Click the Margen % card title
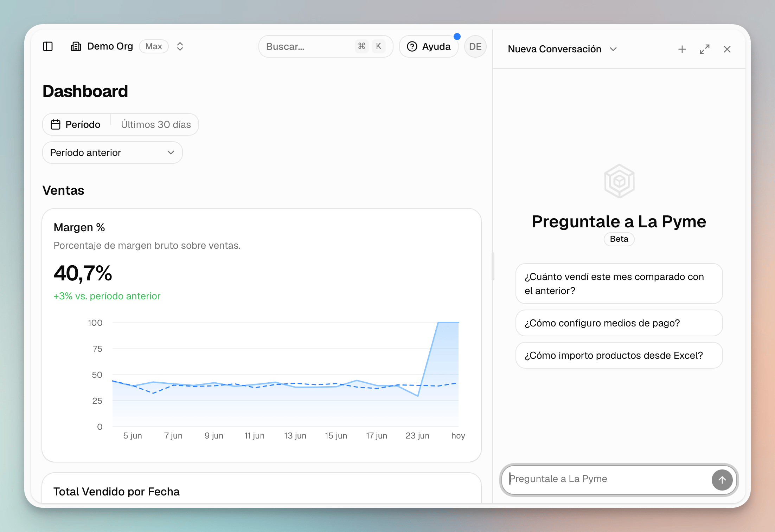 pos(79,227)
